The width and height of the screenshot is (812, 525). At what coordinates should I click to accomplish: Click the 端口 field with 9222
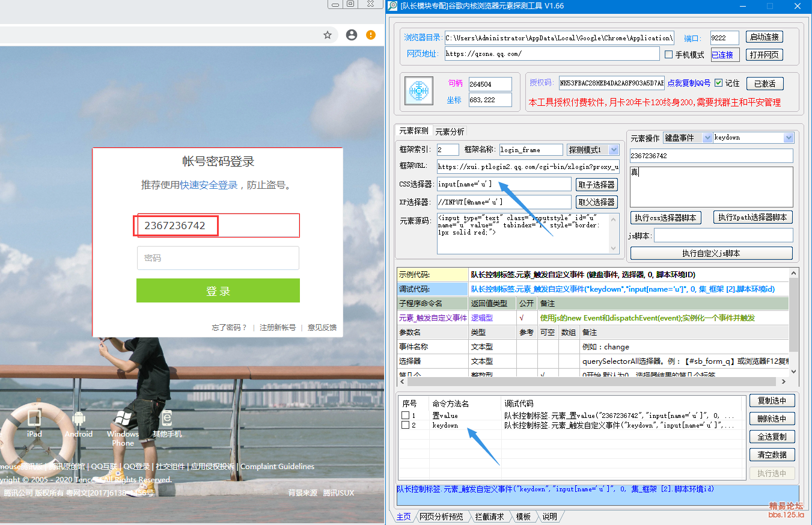pyautogui.click(x=724, y=37)
